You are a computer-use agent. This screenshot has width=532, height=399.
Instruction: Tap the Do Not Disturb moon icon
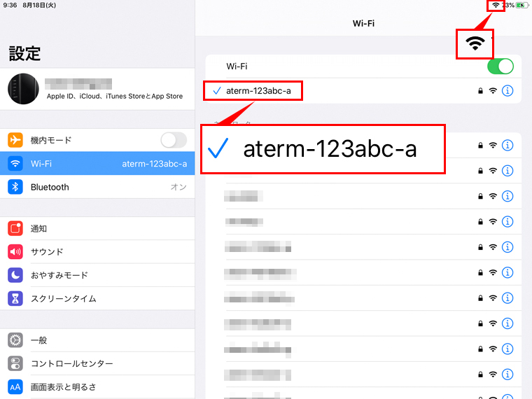15,275
